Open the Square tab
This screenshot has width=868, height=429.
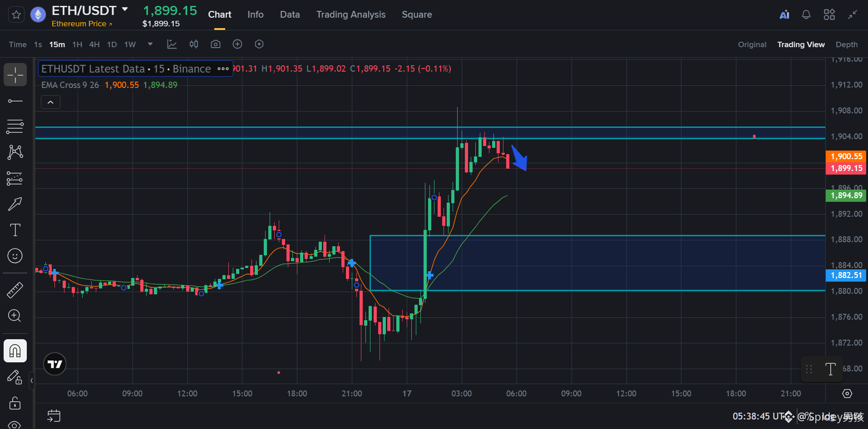coord(417,15)
